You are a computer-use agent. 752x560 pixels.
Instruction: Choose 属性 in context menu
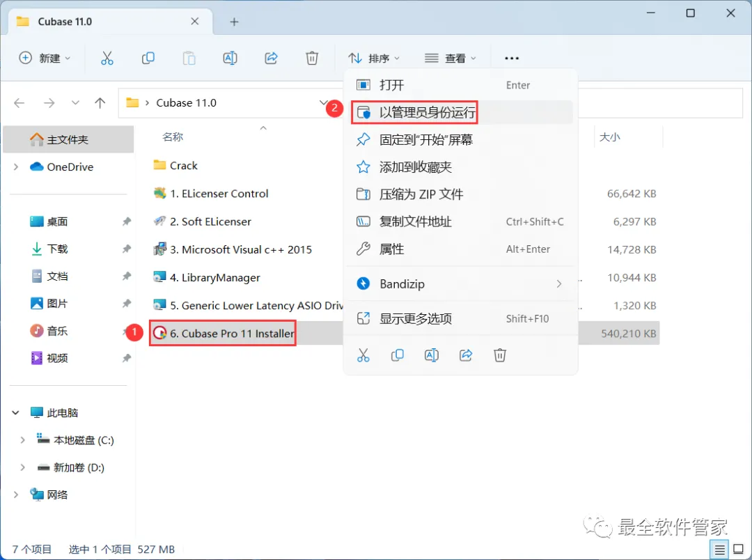[460, 249]
